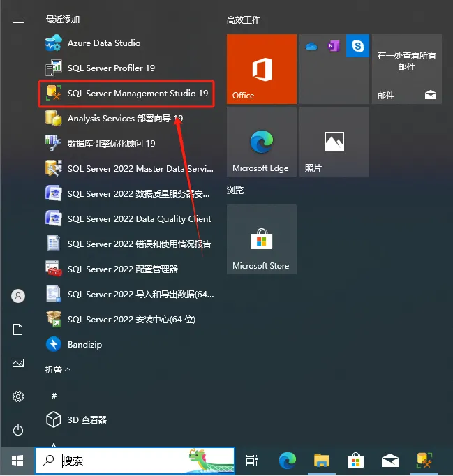This screenshot has height=476, width=453.
Task: Open the Office tile
Action: [262, 69]
